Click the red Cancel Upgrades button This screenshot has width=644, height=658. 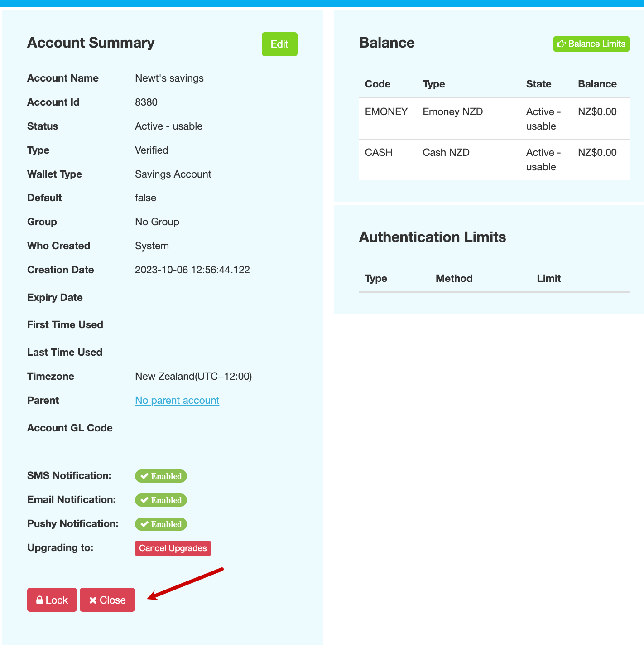173,548
